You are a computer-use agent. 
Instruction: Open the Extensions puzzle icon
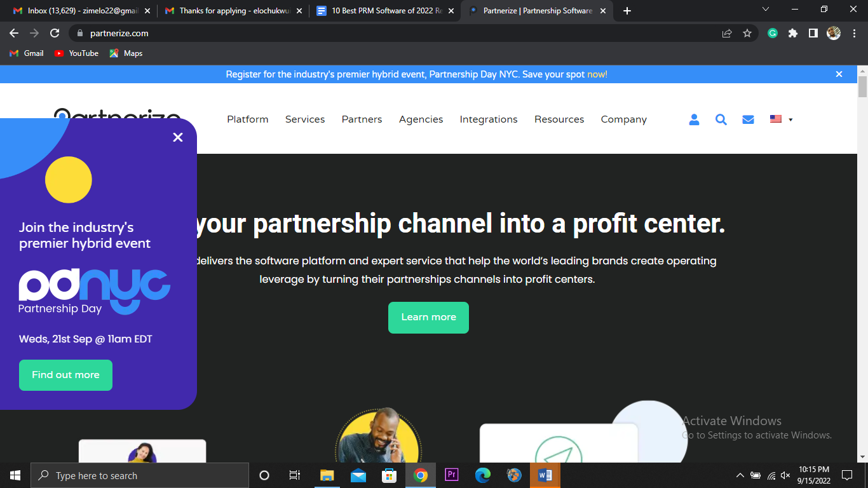click(793, 33)
